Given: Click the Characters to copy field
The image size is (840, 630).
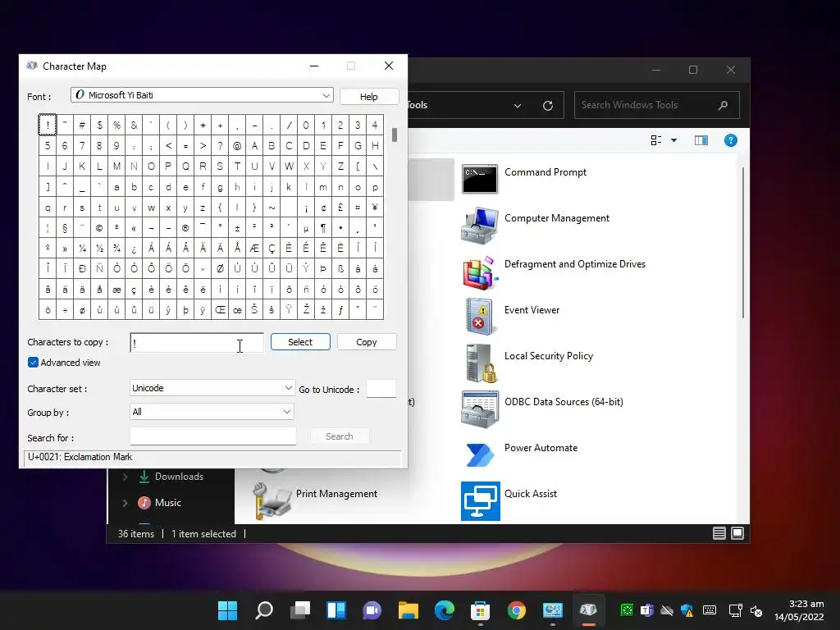Looking at the screenshot, I should point(197,343).
